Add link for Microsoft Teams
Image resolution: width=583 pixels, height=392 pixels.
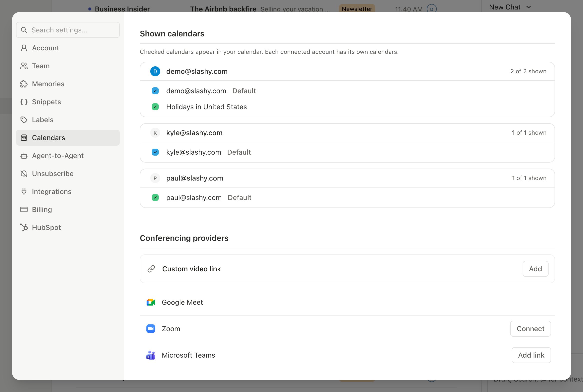point(531,355)
